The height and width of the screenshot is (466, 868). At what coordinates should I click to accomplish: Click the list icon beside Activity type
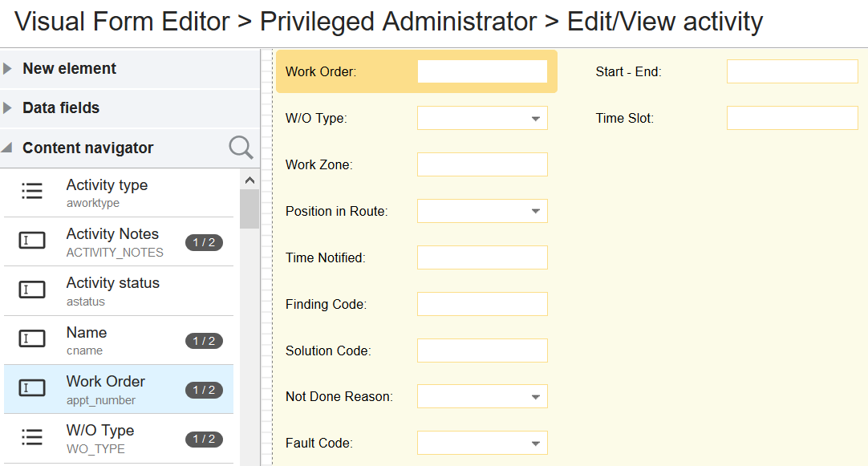click(x=32, y=191)
